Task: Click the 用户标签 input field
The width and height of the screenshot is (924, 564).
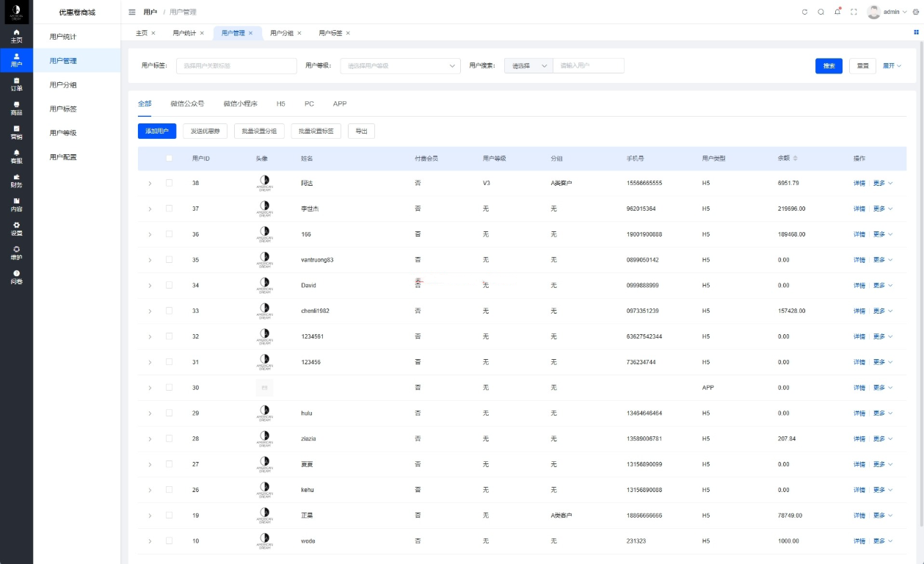Action: click(x=236, y=66)
